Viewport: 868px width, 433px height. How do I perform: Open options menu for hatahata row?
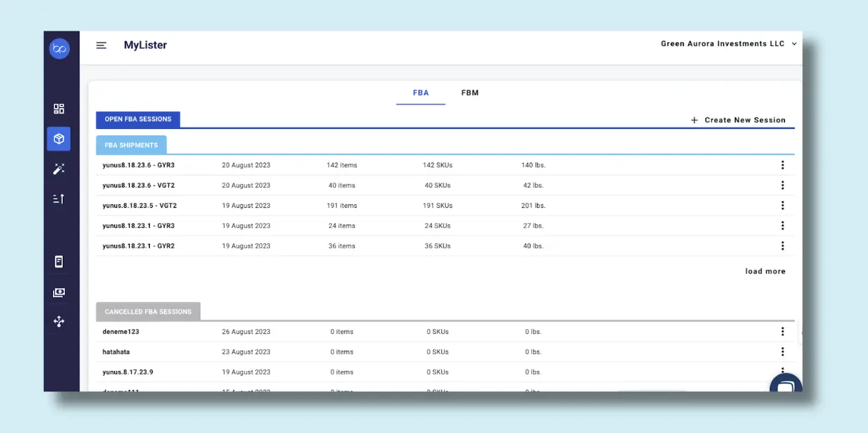coord(782,352)
